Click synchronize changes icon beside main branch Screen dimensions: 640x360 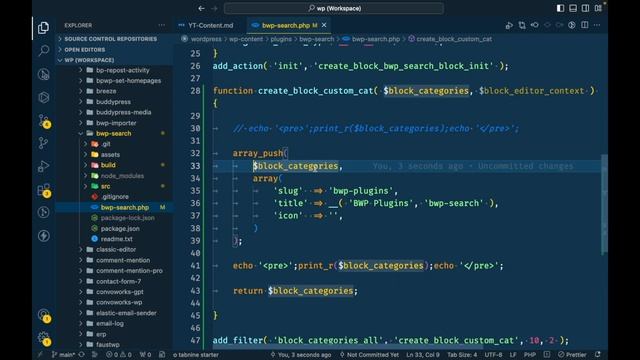pos(81,355)
